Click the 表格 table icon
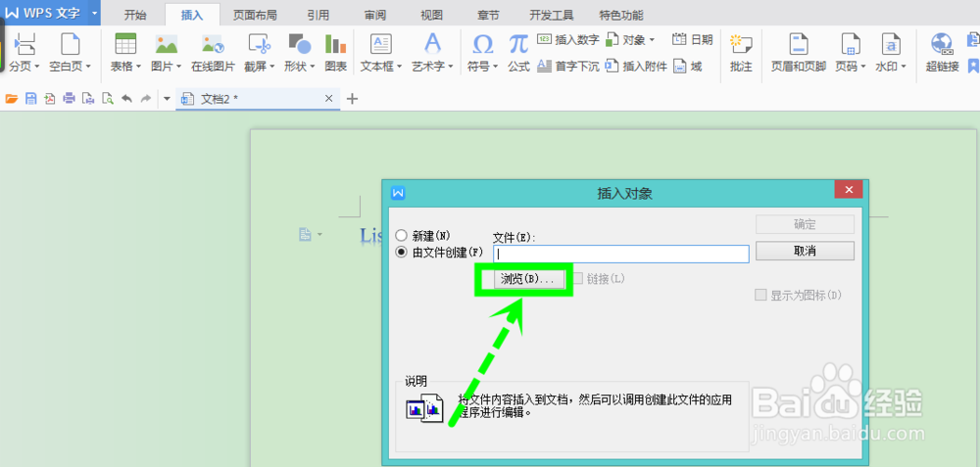Image resolution: width=980 pixels, height=467 pixels. pyautogui.click(x=125, y=44)
